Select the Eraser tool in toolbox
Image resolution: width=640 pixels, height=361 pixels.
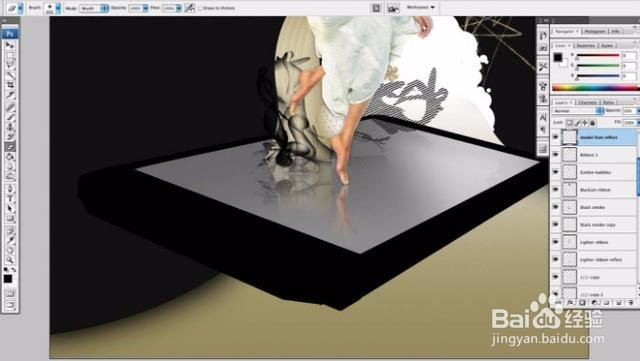[x=10, y=147]
